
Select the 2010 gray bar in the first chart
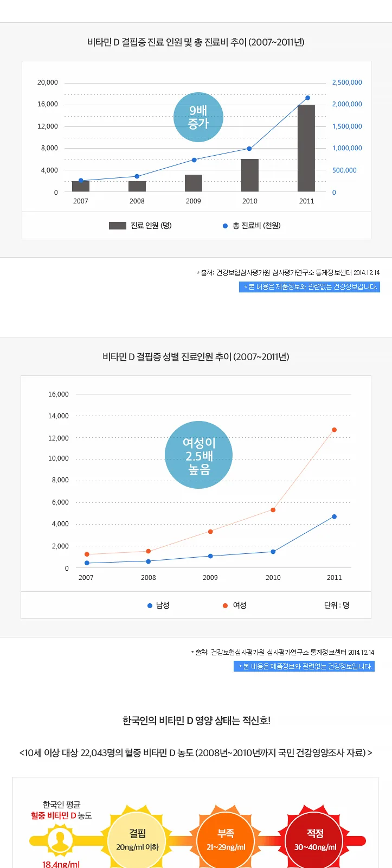pos(250,175)
